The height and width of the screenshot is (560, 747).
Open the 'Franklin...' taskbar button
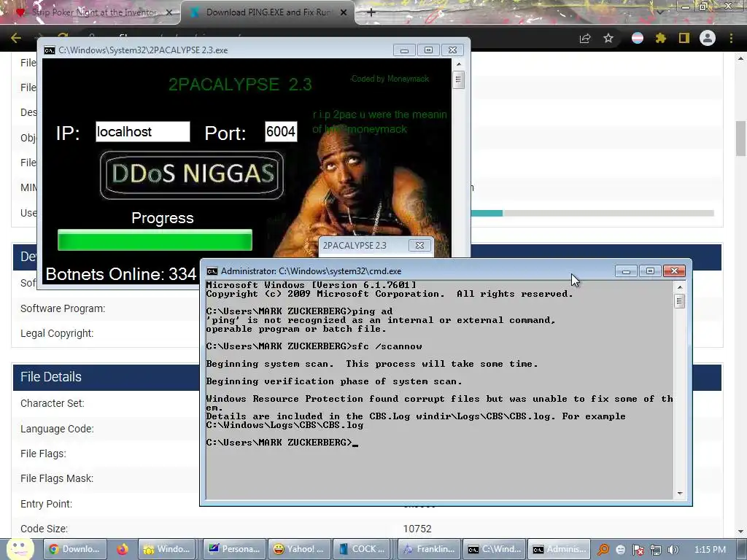[x=429, y=549]
